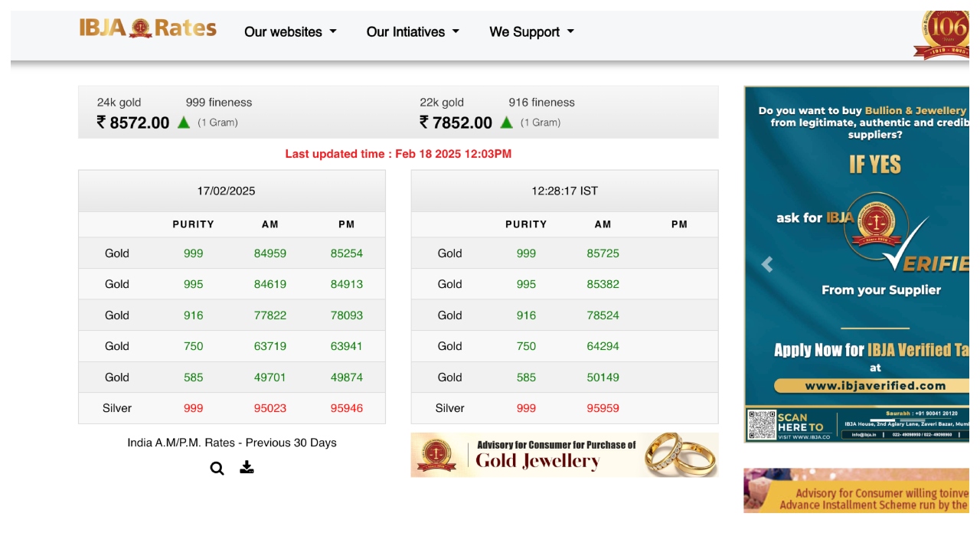
Task: Open the Gold Jewellery advisory banner
Action: tap(564, 455)
